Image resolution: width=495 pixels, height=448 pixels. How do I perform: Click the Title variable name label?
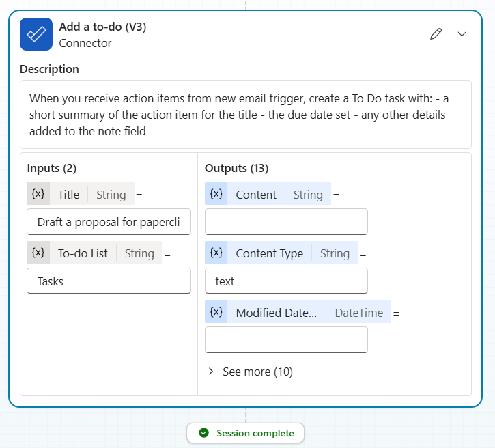coord(68,195)
